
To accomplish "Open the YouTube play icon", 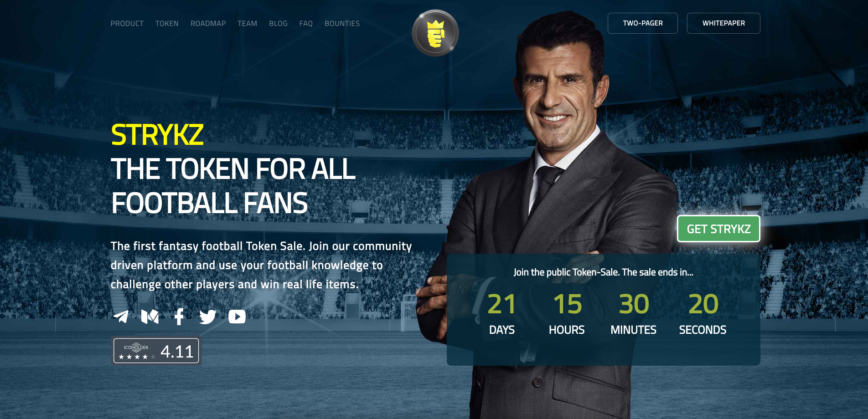I will 237,317.
